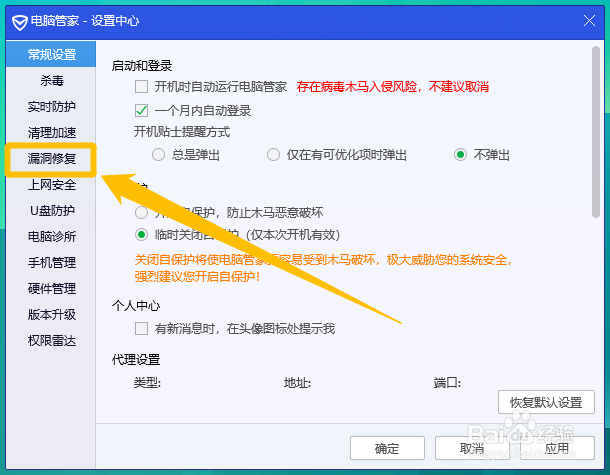The image size is (610, 475).
Task: Open the 电脑诊所 settings tab
Action: pos(51,237)
